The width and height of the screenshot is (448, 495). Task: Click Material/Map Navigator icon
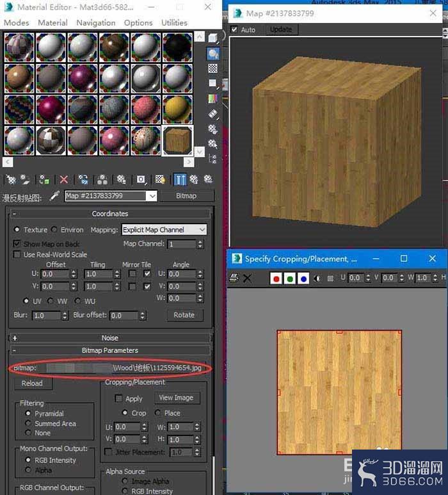pyautogui.click(x=213, y=159)
